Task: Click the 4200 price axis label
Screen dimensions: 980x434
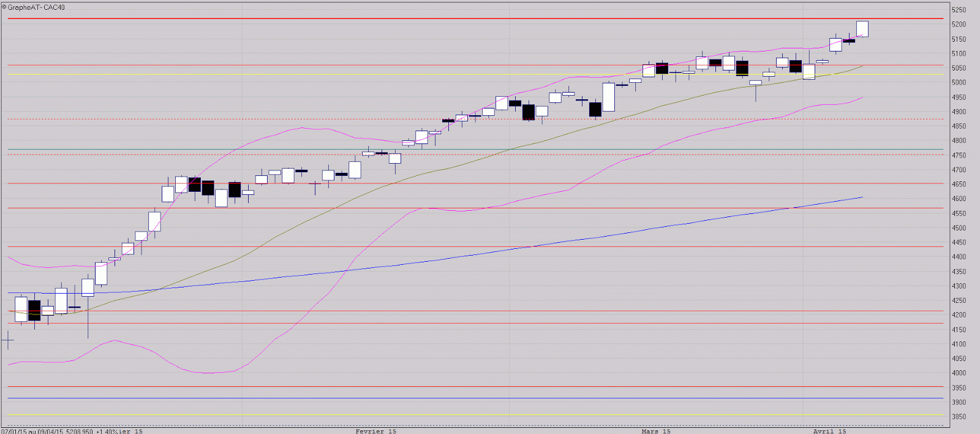Action: [959, 315]
